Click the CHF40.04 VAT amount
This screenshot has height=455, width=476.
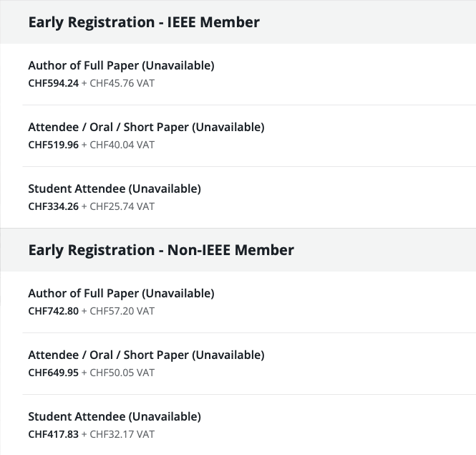(122, 145)
